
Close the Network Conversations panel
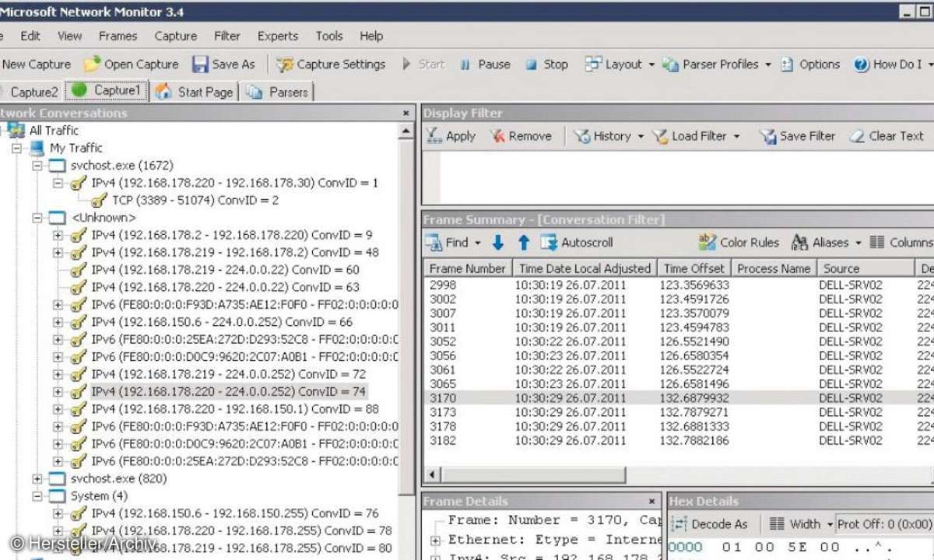point(406,113)
